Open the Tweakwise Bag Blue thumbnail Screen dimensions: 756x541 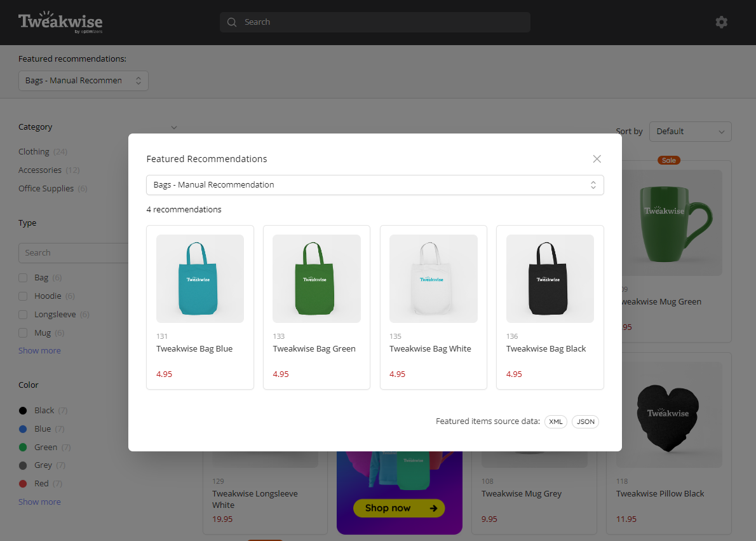click(200, 278)
